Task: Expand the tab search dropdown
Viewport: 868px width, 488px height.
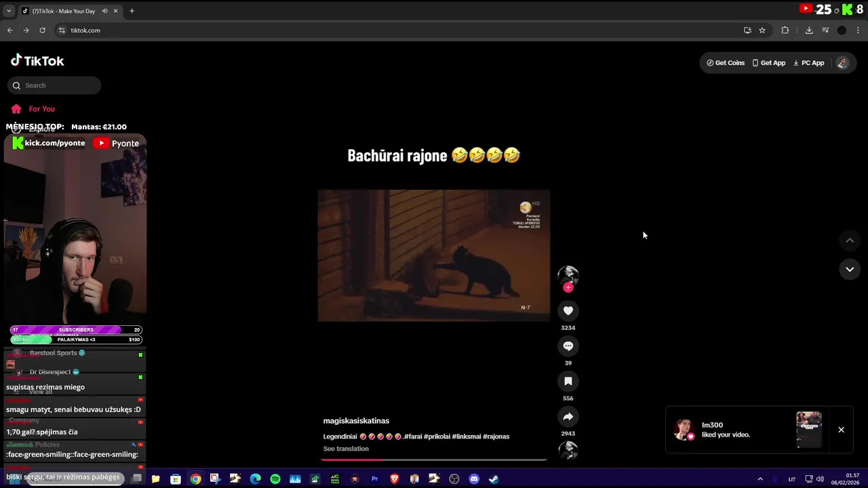Action: pyautogui.click(x=9, y=11)
